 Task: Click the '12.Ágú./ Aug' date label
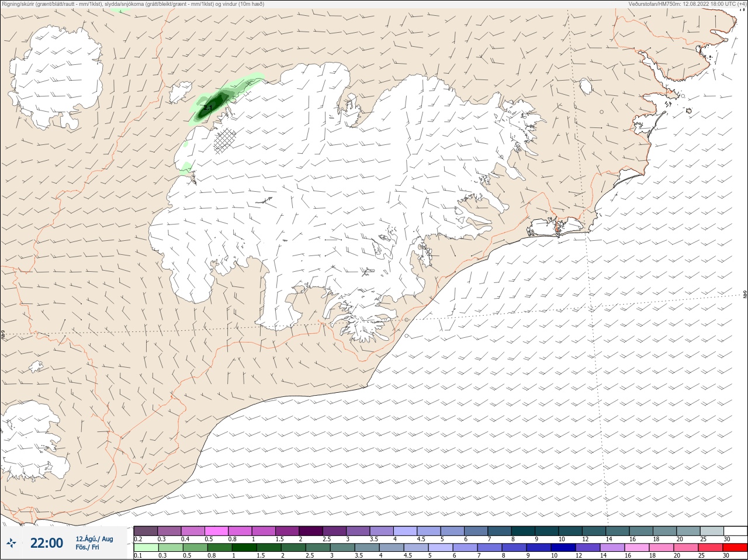94,539
